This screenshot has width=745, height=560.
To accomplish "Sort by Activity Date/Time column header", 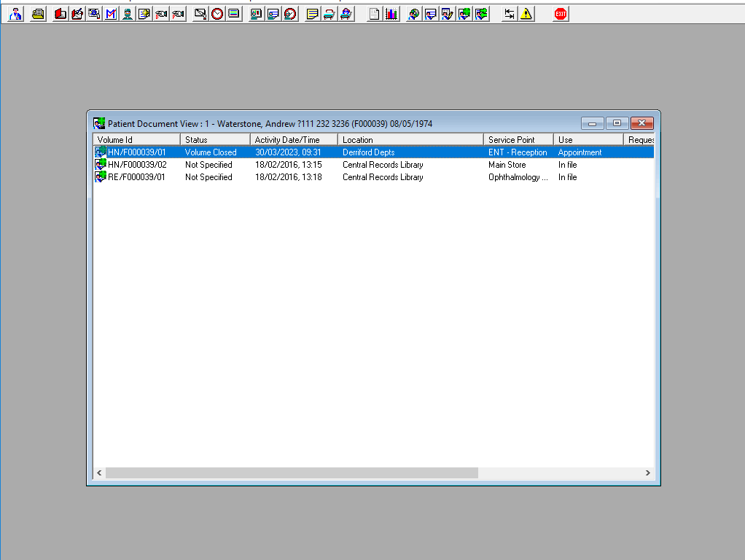I will point(294,140).
